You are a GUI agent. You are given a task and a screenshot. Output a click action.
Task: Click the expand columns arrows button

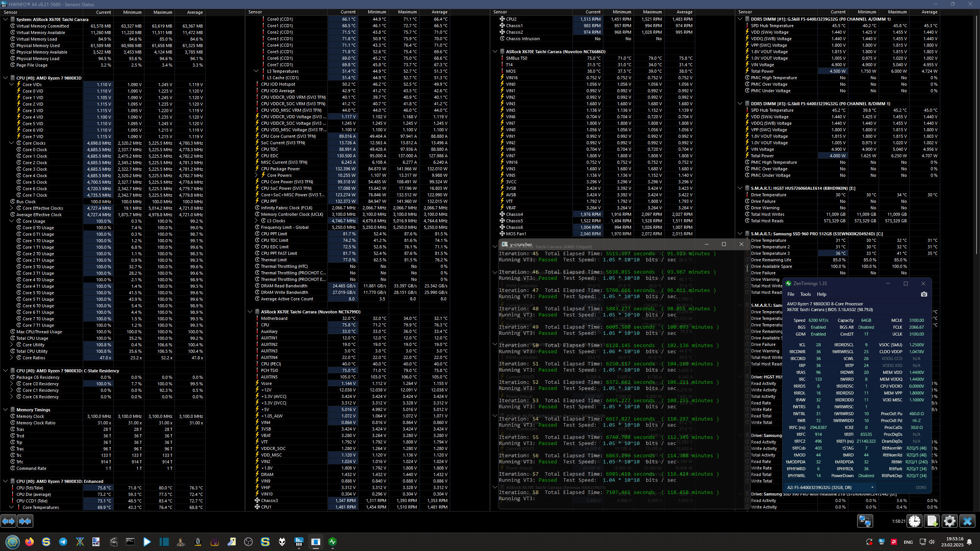8,521
